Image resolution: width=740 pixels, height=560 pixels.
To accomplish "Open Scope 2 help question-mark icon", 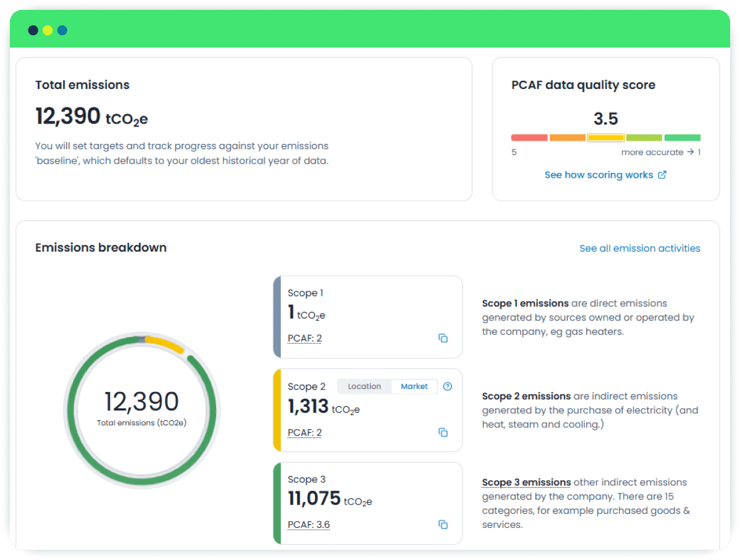I will (447, 387).
